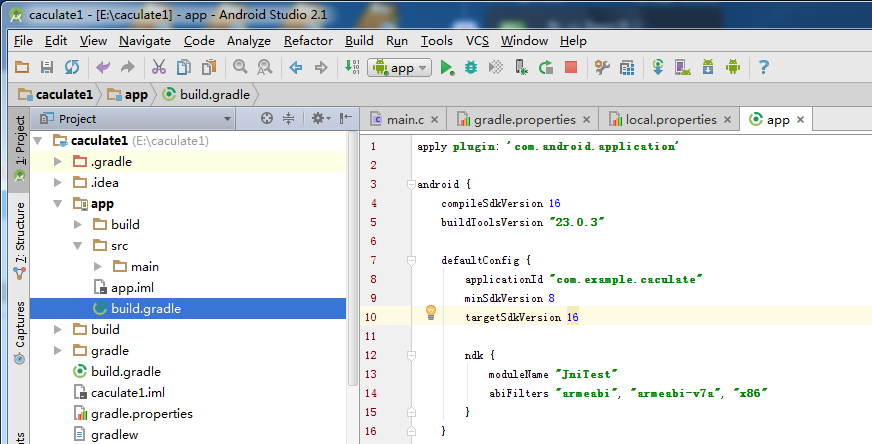Switch to the main.c editor tab
Image resolution: width=872 pixels, height=444 pixels.
[x=403, y=120]
